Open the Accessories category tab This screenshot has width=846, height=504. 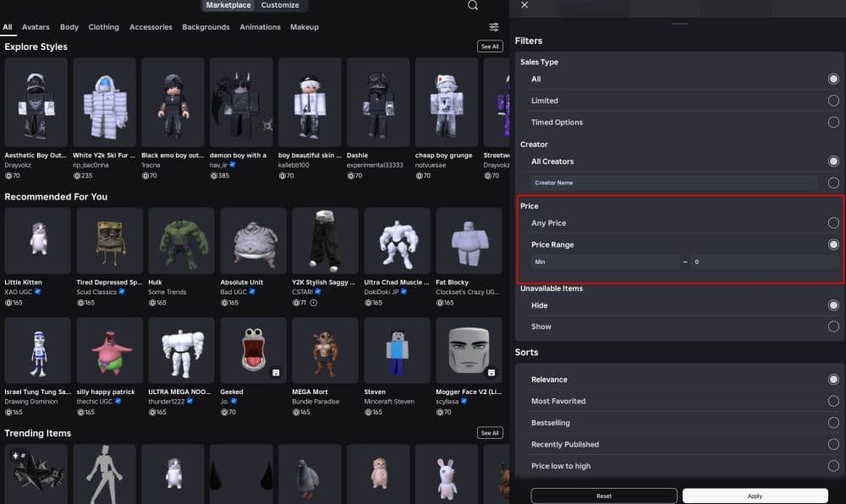click(x=151, y=27)
